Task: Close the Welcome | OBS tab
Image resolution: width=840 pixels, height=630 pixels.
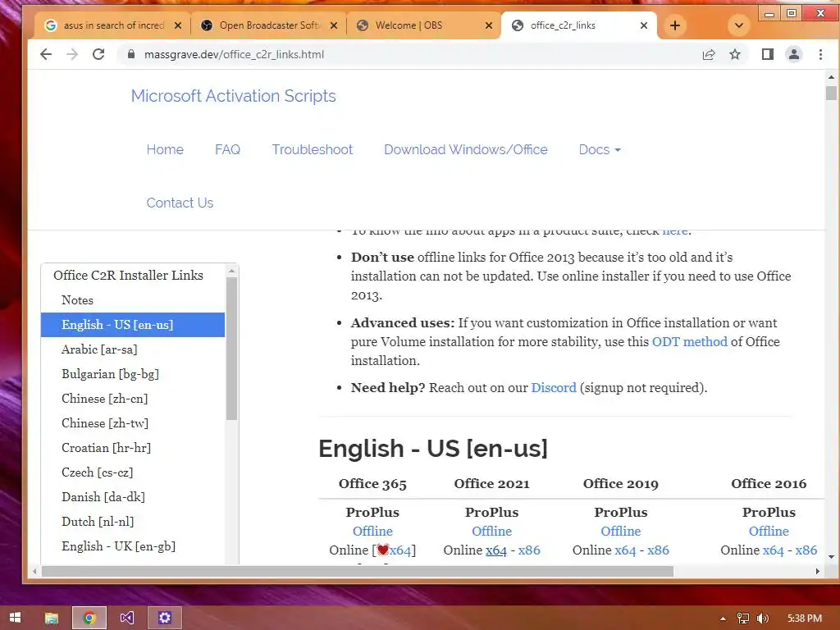Action: pos(489,25)
